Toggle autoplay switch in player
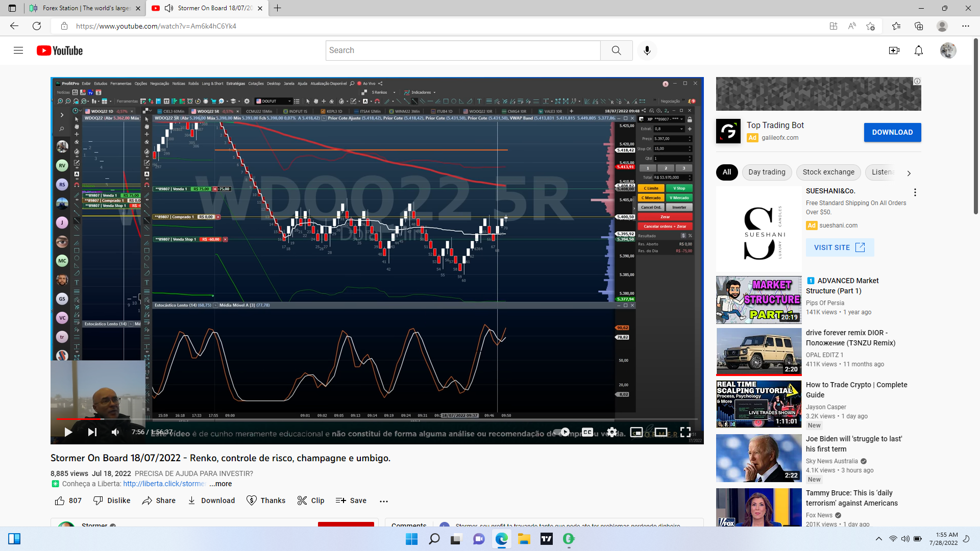This screenshot has width=980, height=551. click(561, 432)
